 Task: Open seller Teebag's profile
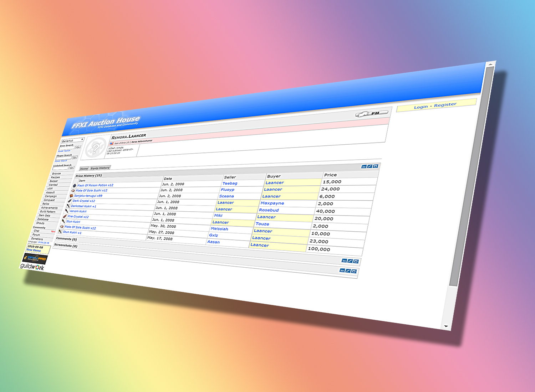coord(230,184)
